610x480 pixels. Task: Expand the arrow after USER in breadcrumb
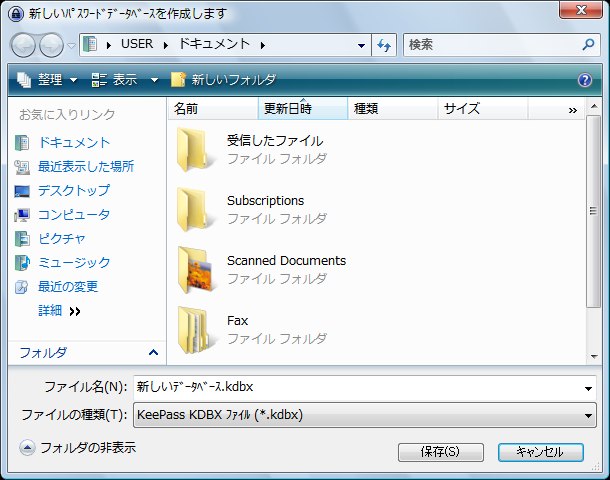tap(166, 45)
